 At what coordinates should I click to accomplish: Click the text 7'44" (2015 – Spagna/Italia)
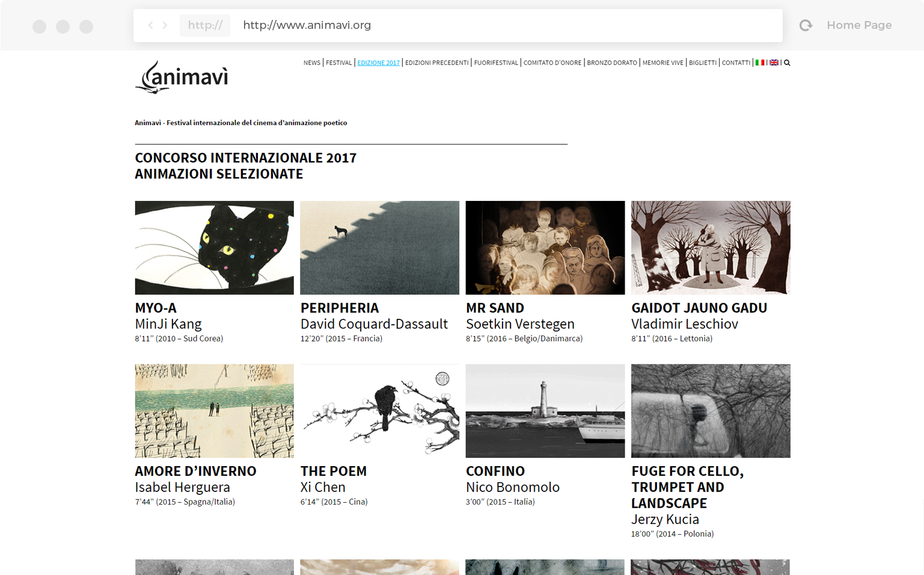click(x=185, y=502)
